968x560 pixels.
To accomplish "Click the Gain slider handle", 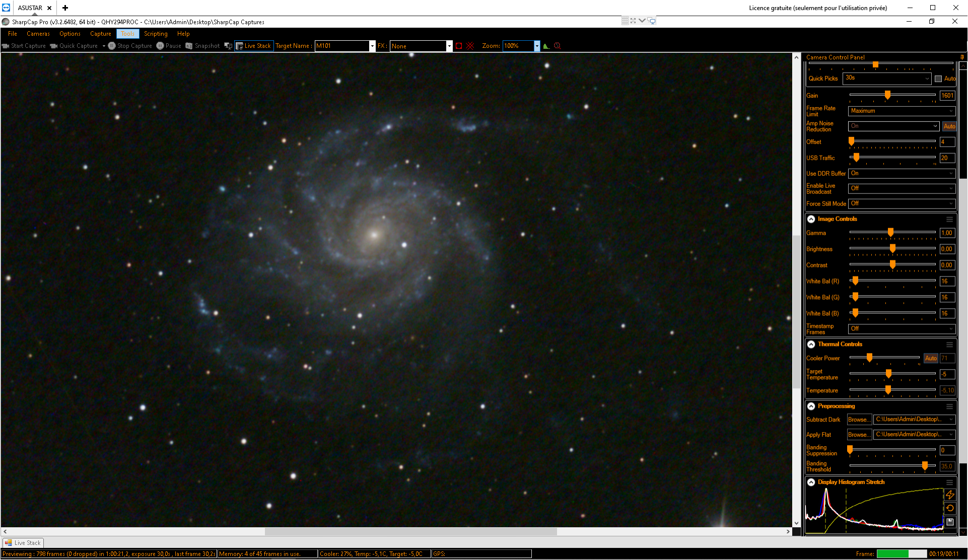I will coord(887,95).
